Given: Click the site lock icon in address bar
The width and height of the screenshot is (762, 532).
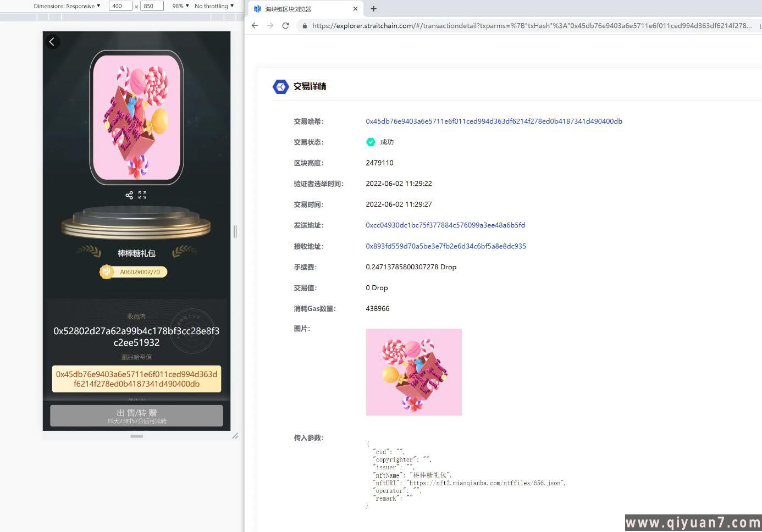Looking at the screenshot, I should pos(305,26).
